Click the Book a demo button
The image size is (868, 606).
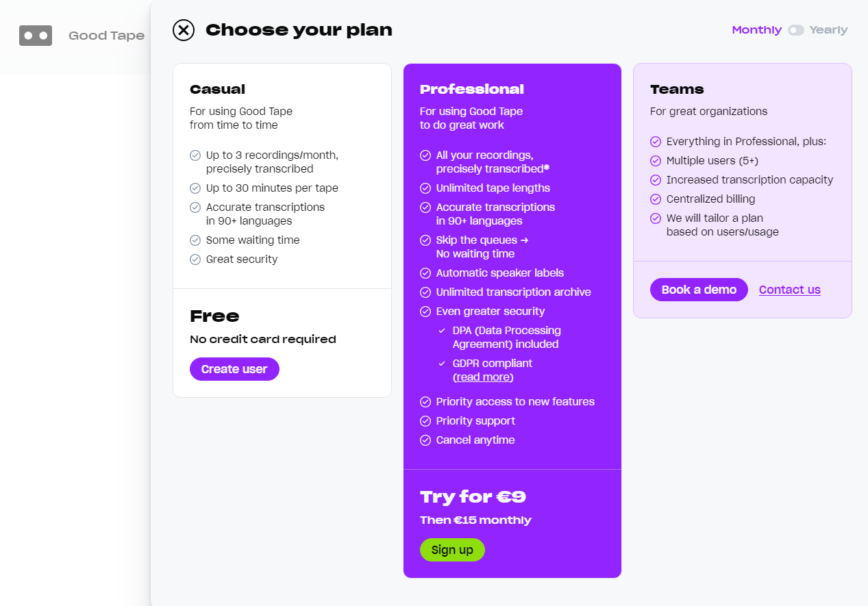click(699, 290)
